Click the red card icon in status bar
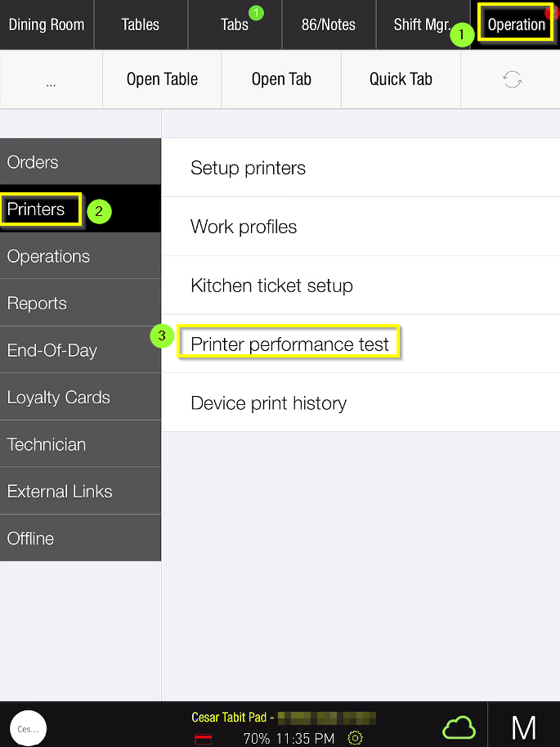 click(204, 739)
